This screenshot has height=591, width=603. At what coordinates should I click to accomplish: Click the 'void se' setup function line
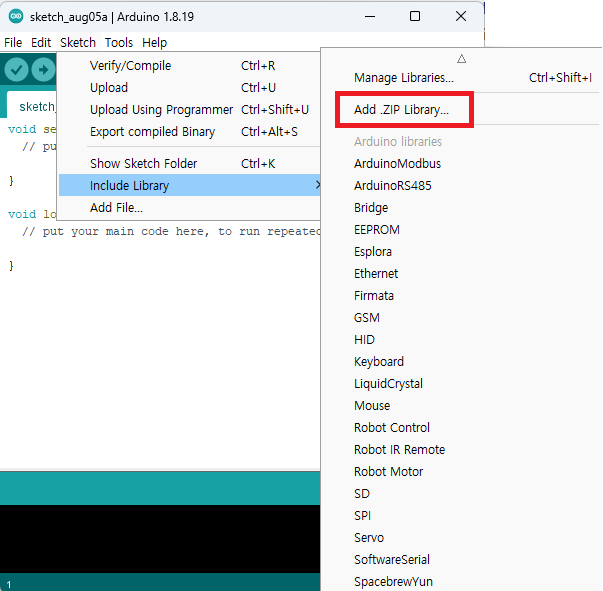tap(32, 129)
